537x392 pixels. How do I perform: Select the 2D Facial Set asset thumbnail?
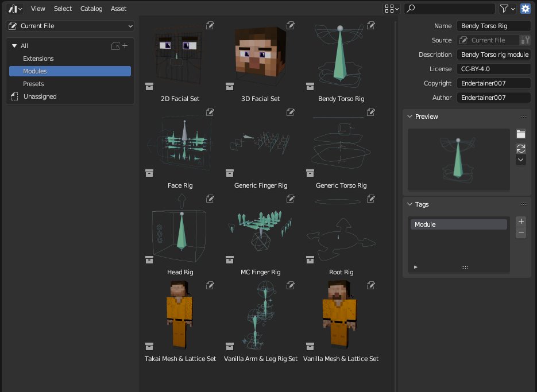[180, 56]
